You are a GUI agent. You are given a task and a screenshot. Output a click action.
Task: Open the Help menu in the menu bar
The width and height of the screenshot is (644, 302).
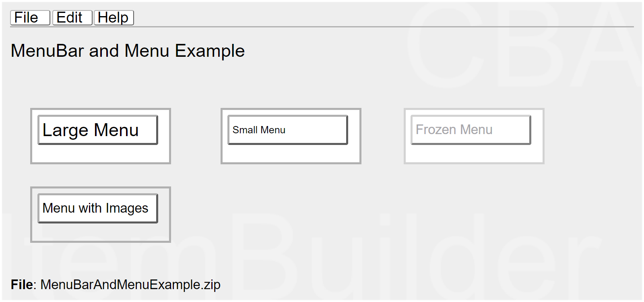click(114, 18)
